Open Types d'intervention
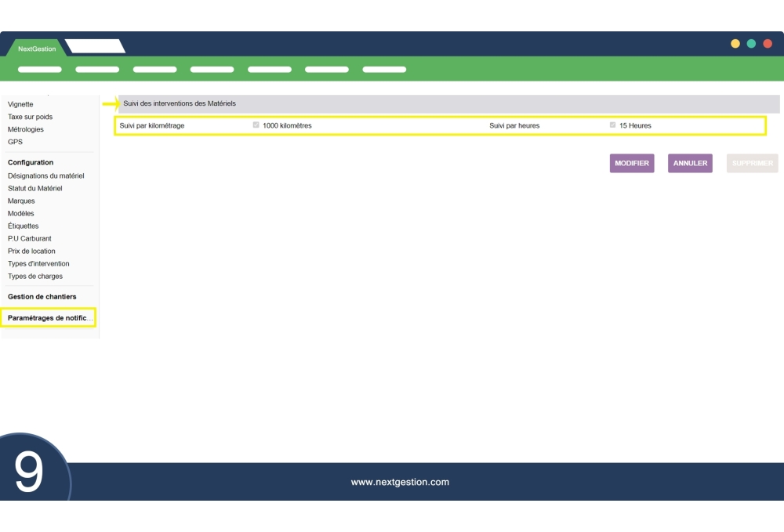This screenshot has height=532, width=784. click(x=38, y=263)
